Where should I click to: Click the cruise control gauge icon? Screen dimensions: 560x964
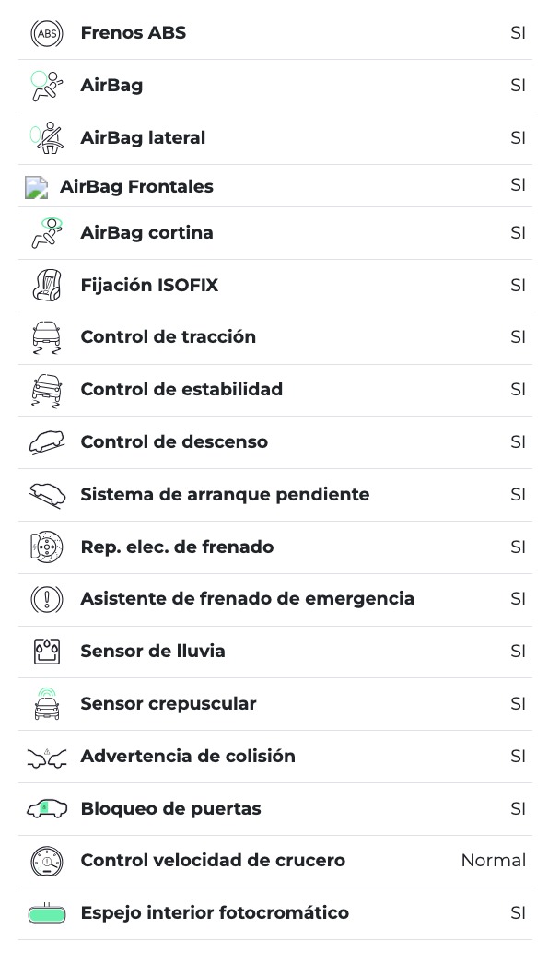tap(46, 861)
